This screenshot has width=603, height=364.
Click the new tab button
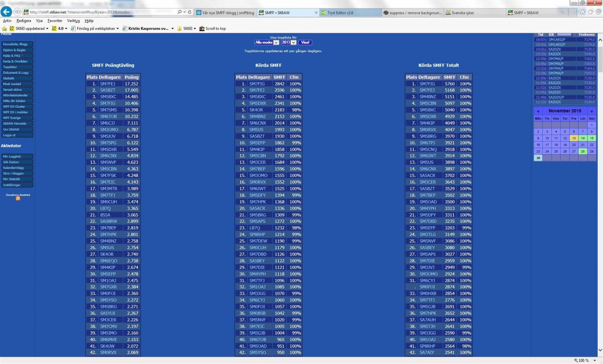(x=572, y=12)
